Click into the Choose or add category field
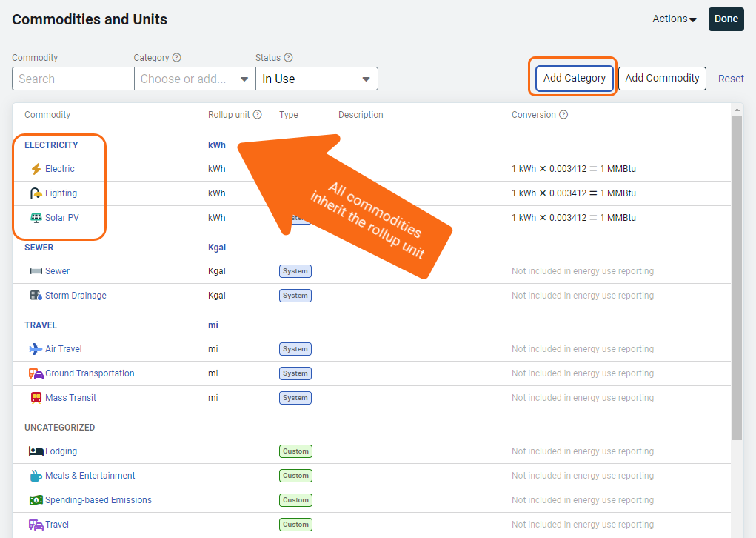Screen dimensions: 756x538 pyautogui.click(x=184, y=79)
